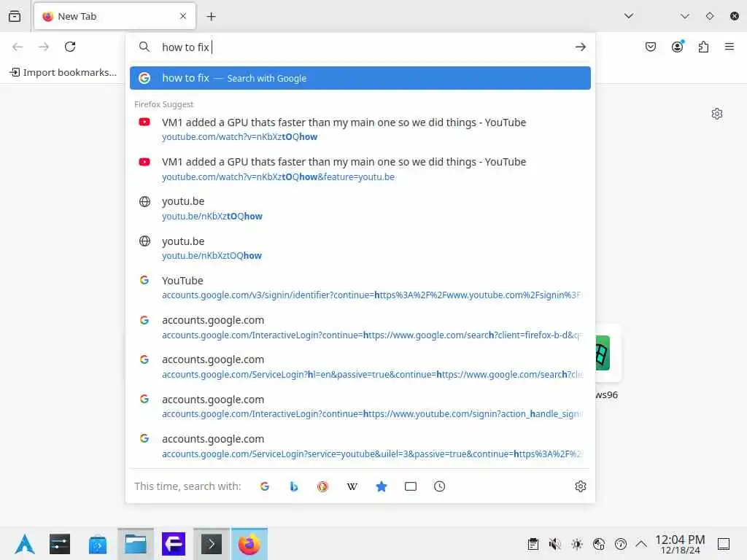Open ServiceLogin?hl=en accounts.google.com suggestion
Screen dimensions: 747x560
tap(360, 367)
